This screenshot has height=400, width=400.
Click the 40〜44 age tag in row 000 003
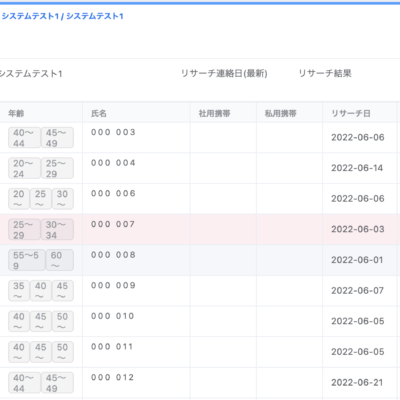point(24,138)
